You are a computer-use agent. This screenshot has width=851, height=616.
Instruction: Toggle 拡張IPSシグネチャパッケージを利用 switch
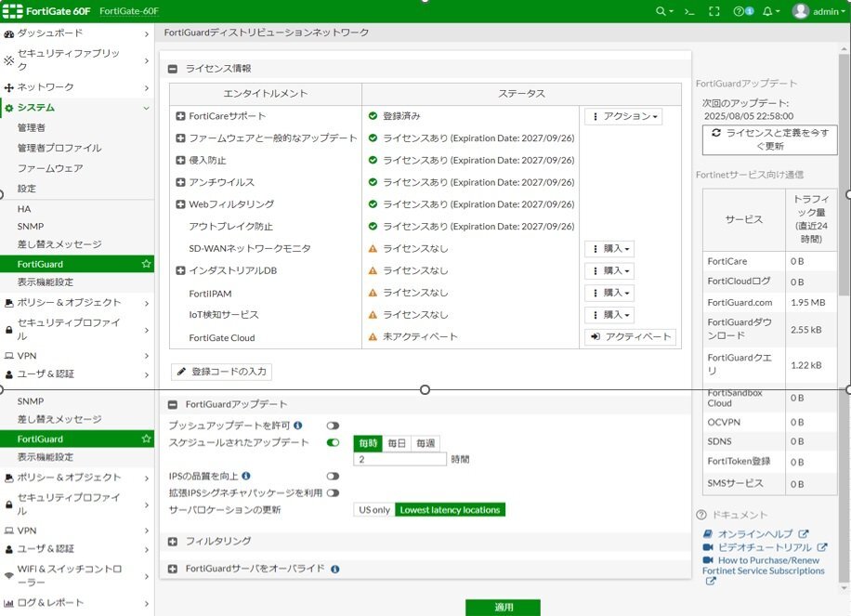tap(333, 492)
